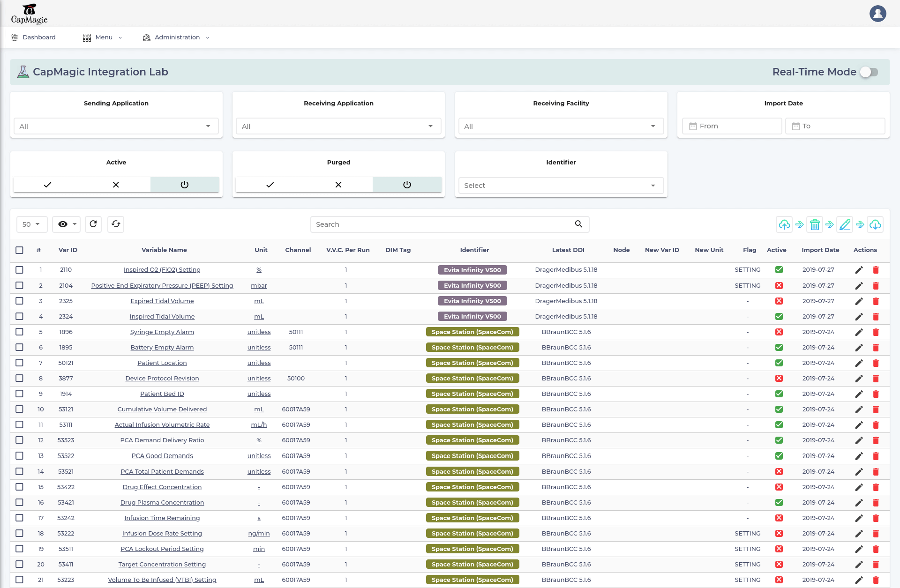The height and width of the screenshot is (588, 900).
Task: Check the Expired Tidal Volume row checkbox
Action: tap(19, 301)
